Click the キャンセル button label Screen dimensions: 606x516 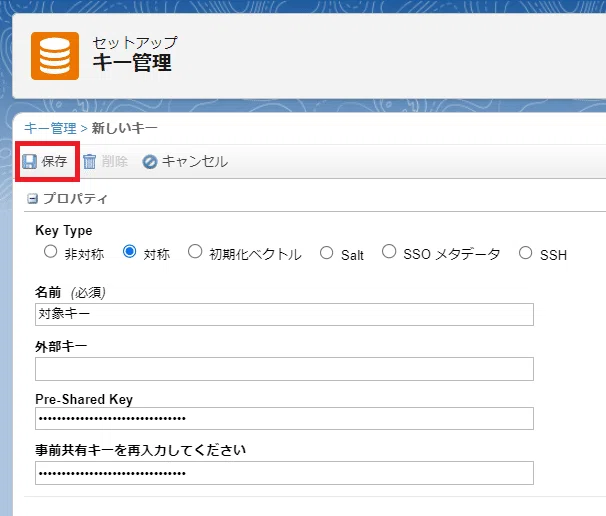[x=195, y=162]
